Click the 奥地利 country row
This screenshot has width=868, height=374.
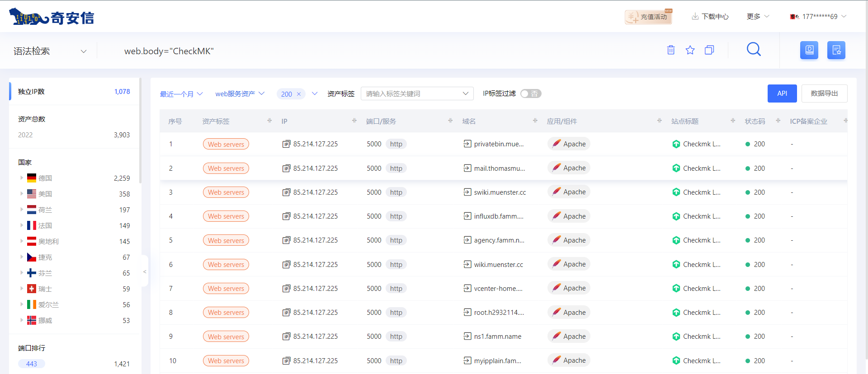(x=74, y=241)
